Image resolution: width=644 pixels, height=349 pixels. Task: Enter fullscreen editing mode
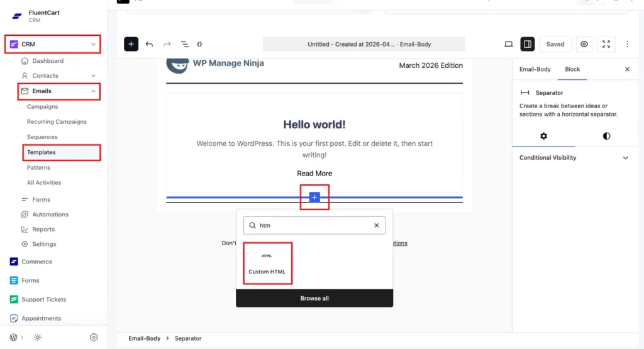click(606, 44)
